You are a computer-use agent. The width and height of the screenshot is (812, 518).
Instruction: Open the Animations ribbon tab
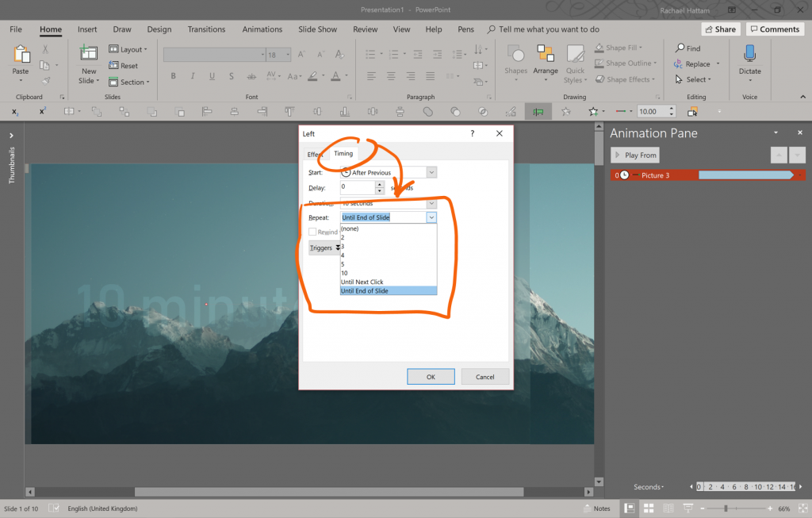point(262,29)
